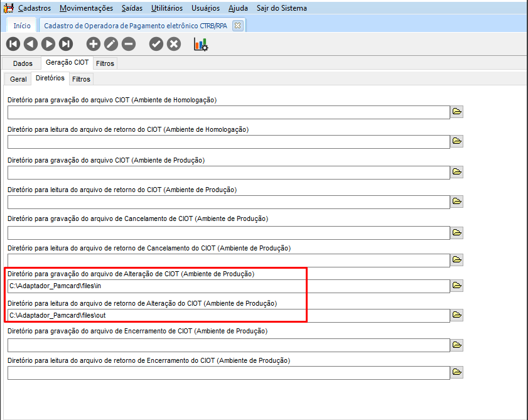Open the Utilitários menu
Screen dimensions: 528x420
166,8
